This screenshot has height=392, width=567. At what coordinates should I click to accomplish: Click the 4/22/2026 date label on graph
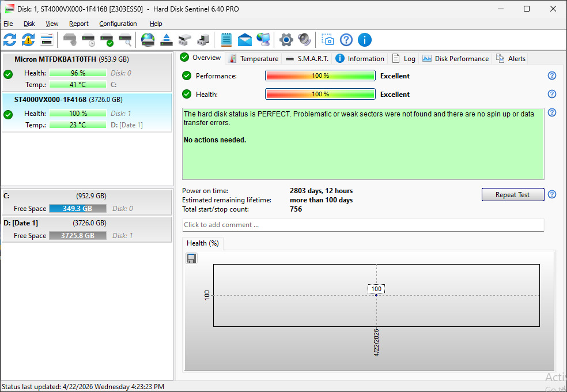pos(376,342)
